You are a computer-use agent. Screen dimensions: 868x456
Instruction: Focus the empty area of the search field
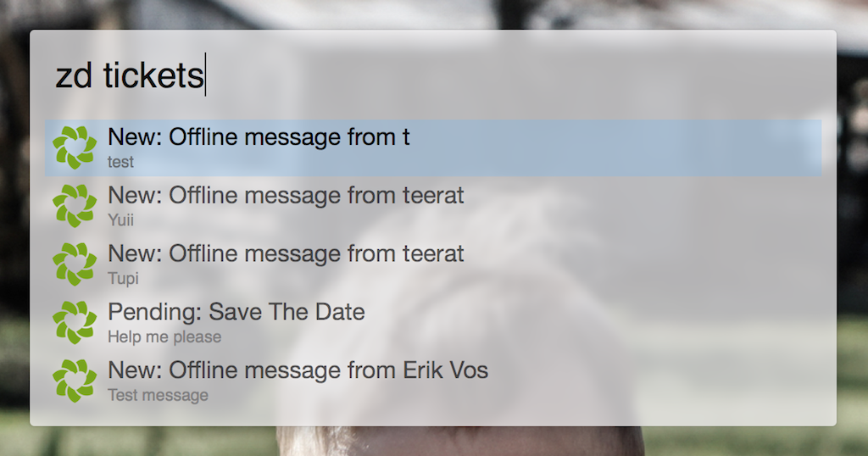pos(509,76)
